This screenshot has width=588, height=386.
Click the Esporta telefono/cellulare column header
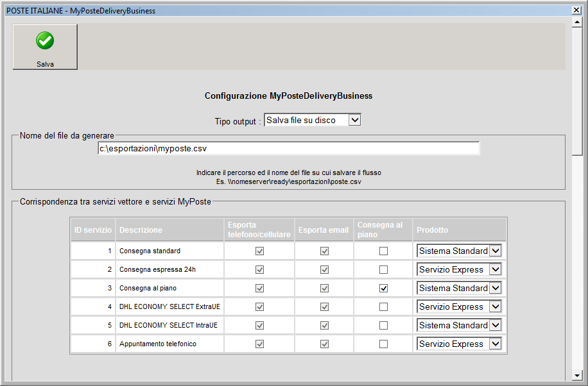259,230
